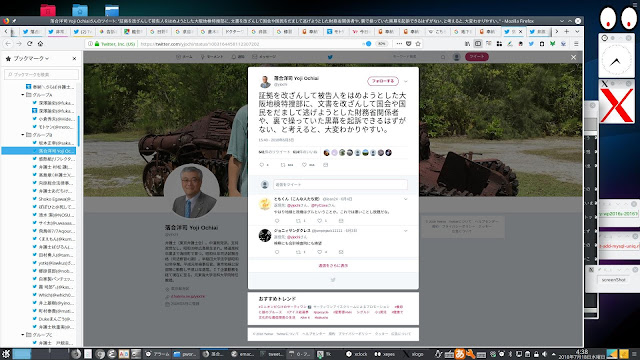Bookmark this page with the star icon
The width and height of the screenshot is (640, 360).
click(418, 44)
